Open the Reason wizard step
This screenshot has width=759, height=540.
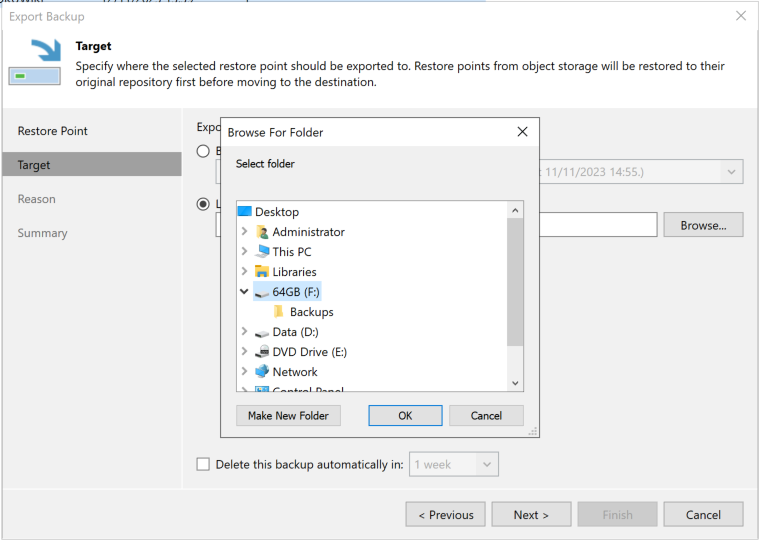(36, 199)
